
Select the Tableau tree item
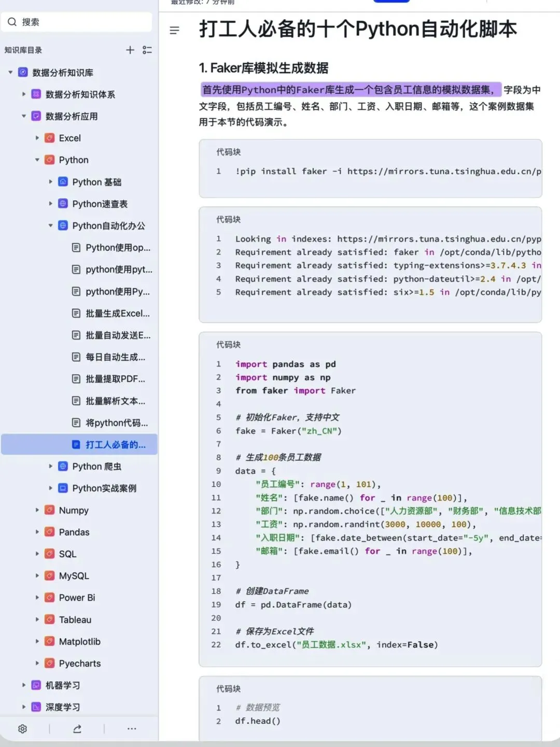[75, 619]
